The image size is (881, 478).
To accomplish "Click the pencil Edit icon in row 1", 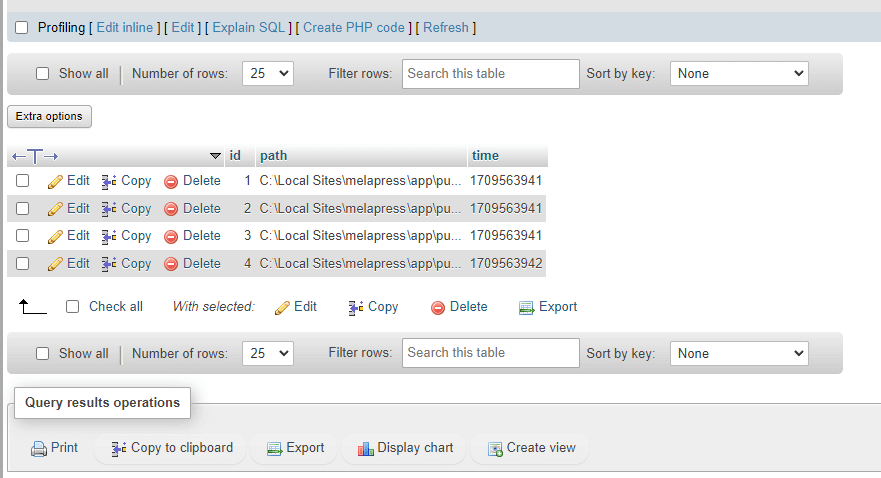I will click(55, 181).
